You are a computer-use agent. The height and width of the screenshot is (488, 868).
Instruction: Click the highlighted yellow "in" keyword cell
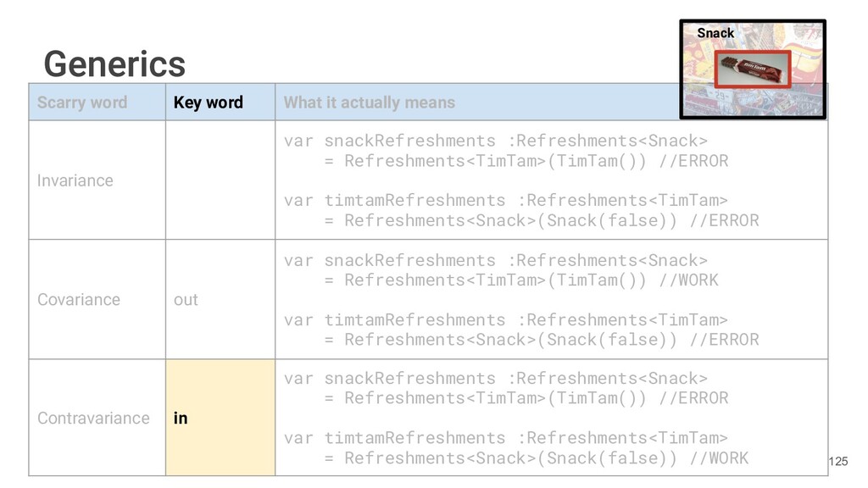[181, 419]
